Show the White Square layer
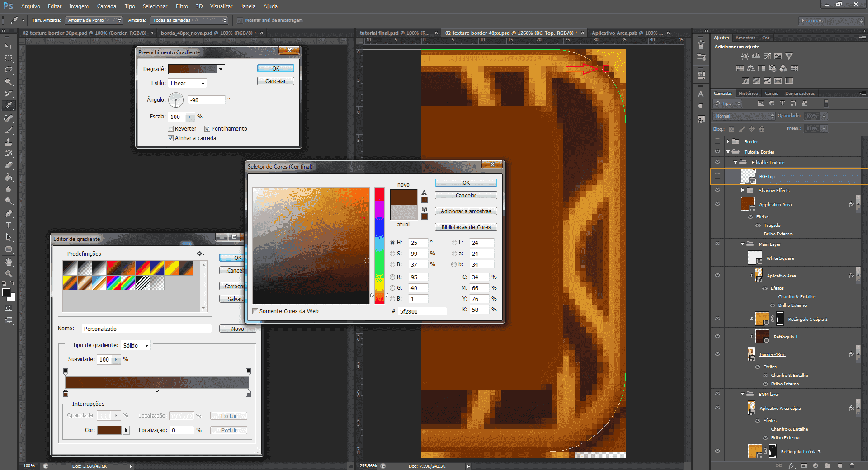This screenshot has height=470, width=868. point(717,258)
